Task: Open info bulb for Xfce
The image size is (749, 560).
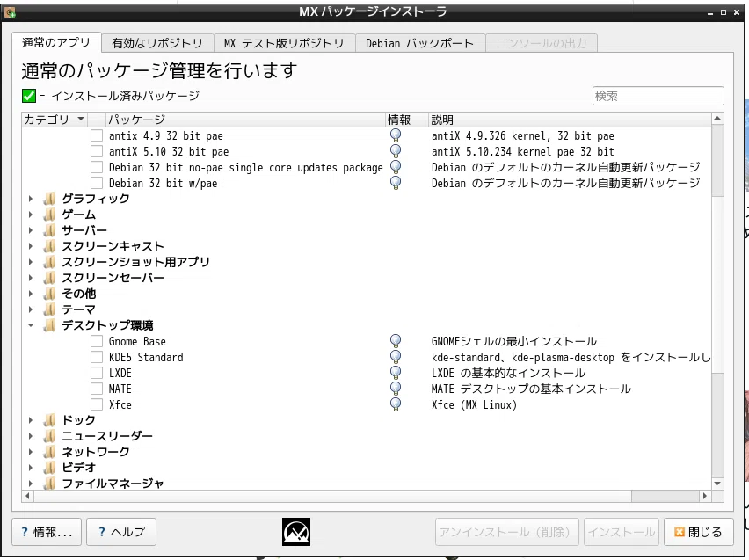Action: (x=396, y=404)
